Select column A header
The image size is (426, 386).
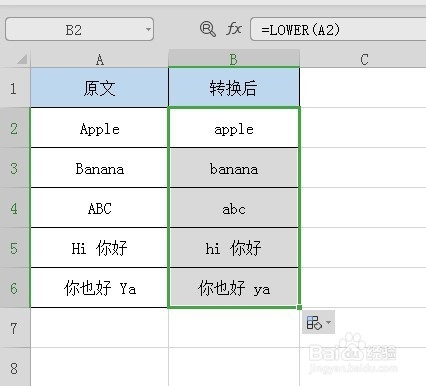99,59
